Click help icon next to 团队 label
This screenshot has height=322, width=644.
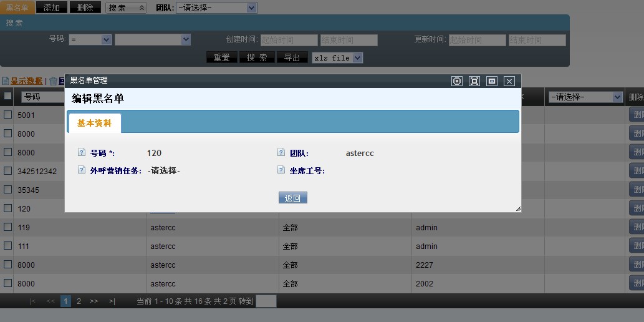[x=281, y=153]
